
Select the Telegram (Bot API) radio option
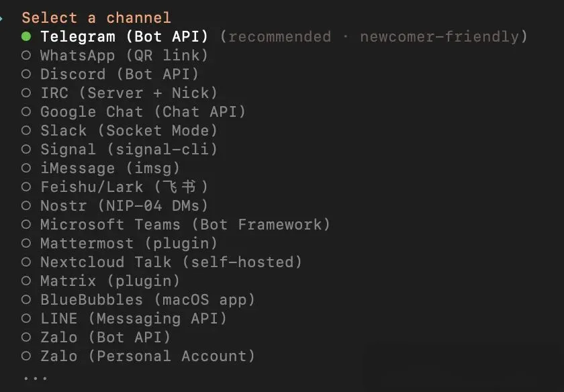(26, 36)
